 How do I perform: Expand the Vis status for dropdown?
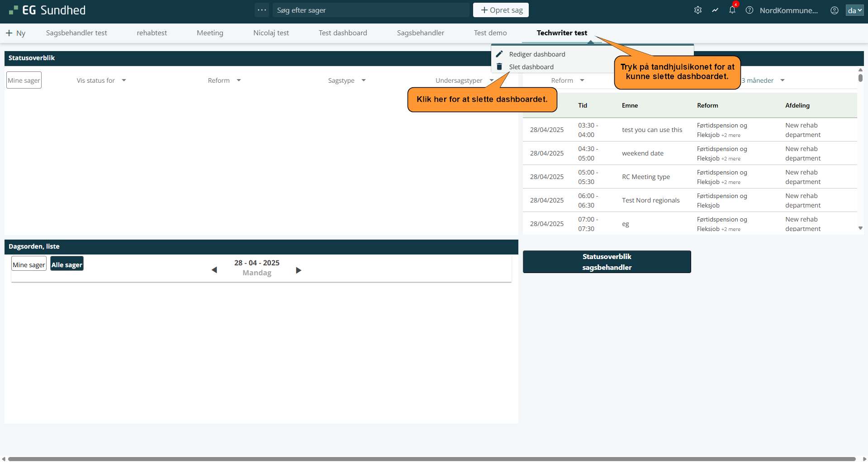[x=101, y=80]
